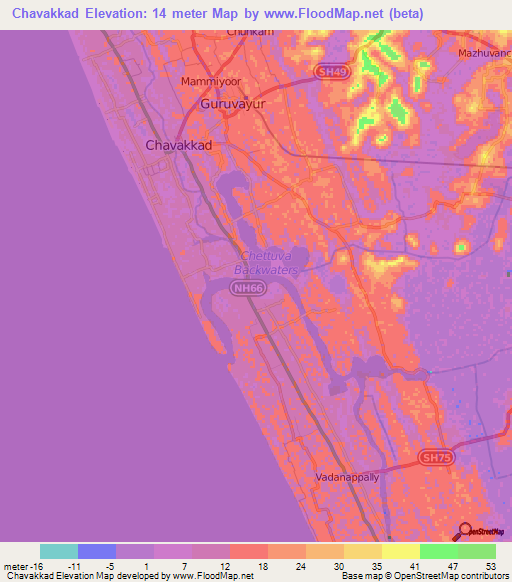Image resolution: width=512 pixels, height=582 pixels.
Task: Click the Vadanappally place label
Action: tap(347, 477)
